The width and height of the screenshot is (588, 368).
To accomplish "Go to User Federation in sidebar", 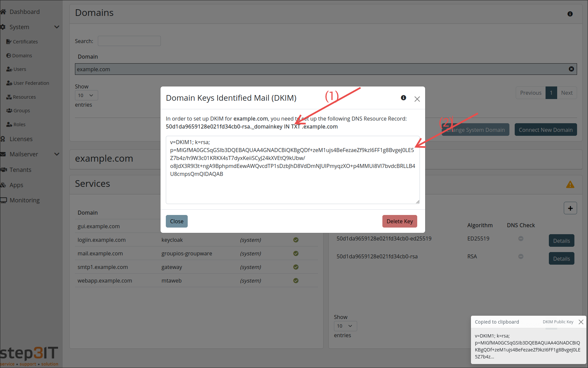I will [31, 83].
